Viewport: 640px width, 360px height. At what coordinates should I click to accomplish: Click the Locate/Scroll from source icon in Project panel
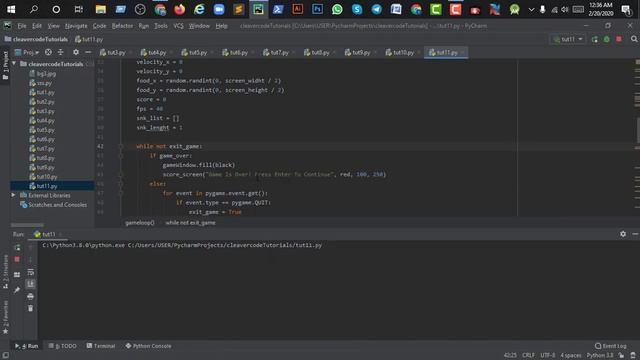(x=48, y=52)
